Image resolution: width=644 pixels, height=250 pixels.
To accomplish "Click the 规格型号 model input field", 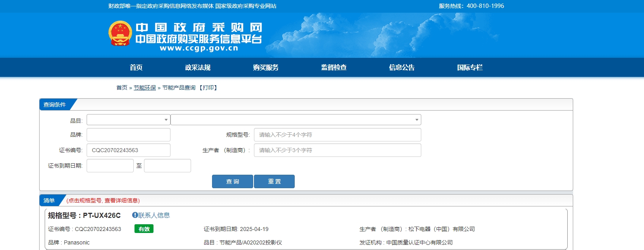I will pyautogui.click(x=337, y=135).
